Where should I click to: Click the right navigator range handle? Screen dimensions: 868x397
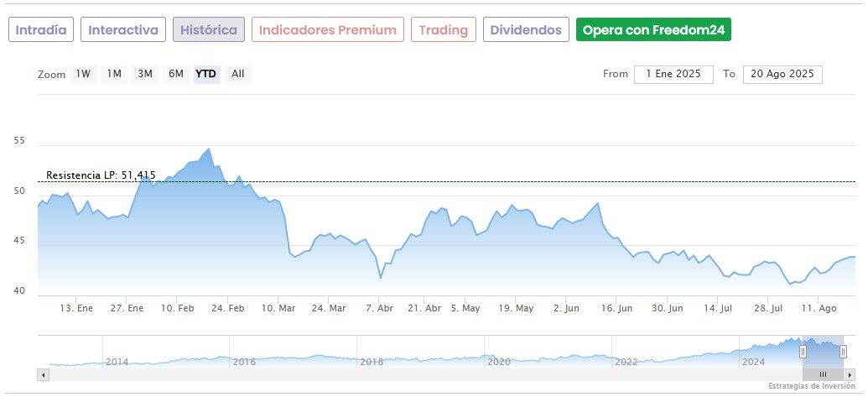(x=844, y=352)
